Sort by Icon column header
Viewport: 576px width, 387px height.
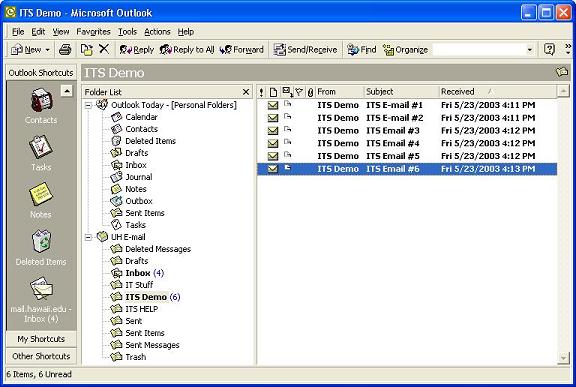[x=273, y=92]
